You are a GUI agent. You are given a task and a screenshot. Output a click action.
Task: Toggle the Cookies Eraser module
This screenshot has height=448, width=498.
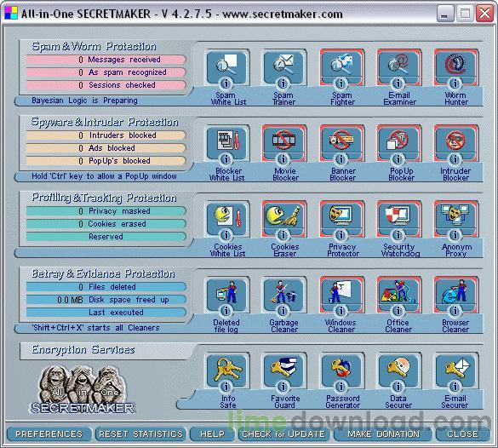pyautogui.click(x=283, y=218)
